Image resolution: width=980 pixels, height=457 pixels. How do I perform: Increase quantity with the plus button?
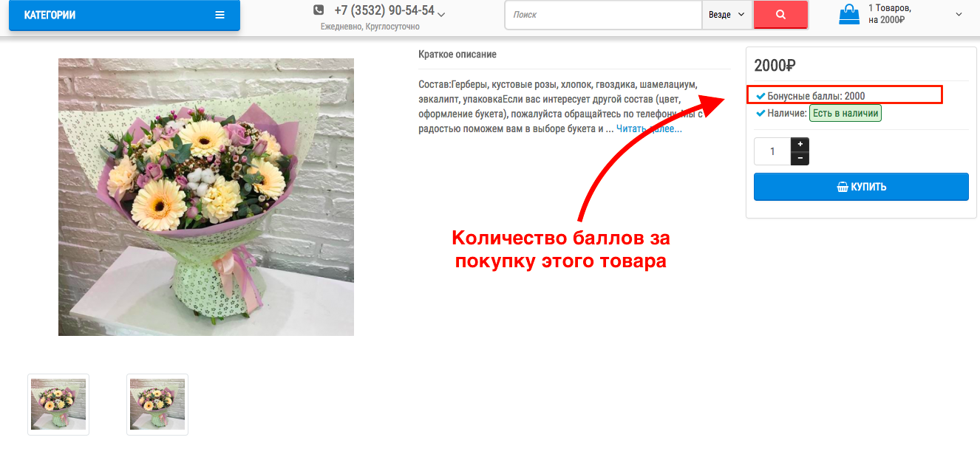(x=800, y=144)
